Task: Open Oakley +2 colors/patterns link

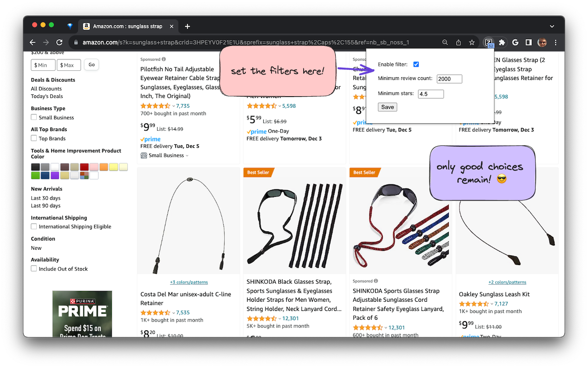Action: tap(507, 282)
